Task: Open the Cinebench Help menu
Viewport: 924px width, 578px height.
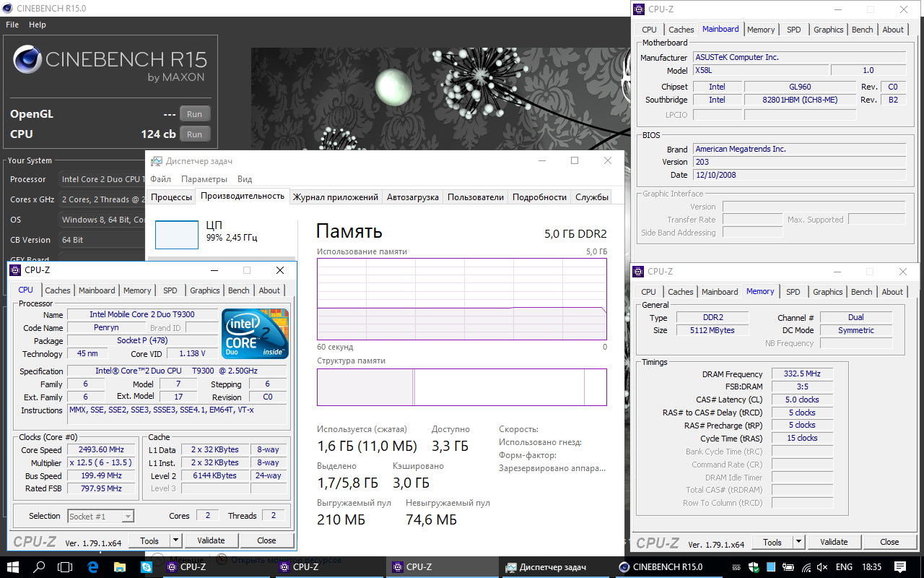Action: [38, 25]
